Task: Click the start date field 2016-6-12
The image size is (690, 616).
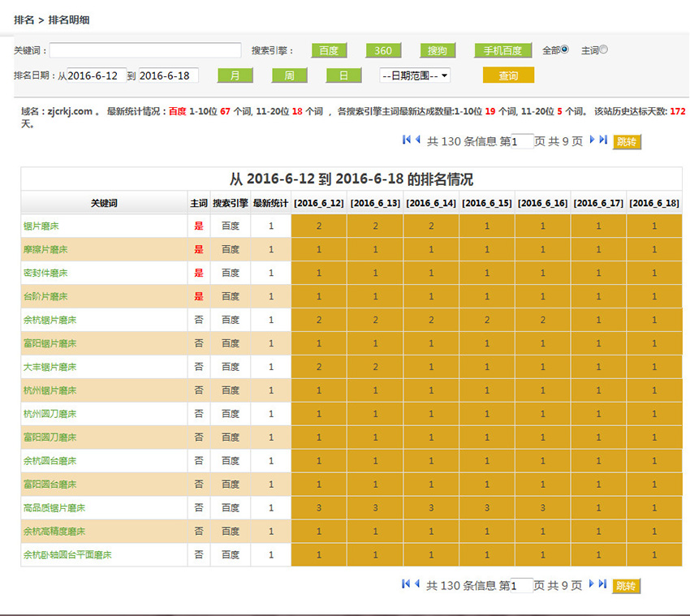Action: (97, 75)
